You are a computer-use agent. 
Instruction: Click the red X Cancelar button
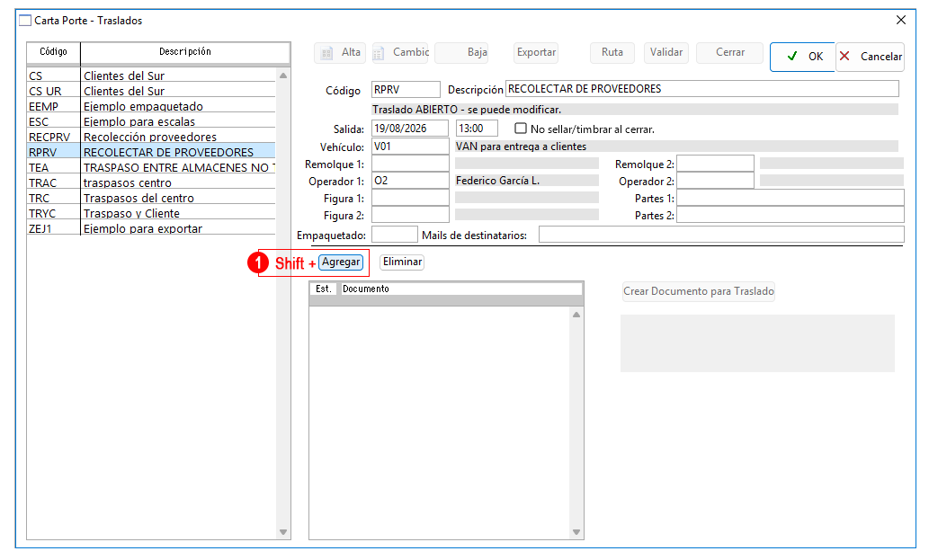click(x=871, y=57)
